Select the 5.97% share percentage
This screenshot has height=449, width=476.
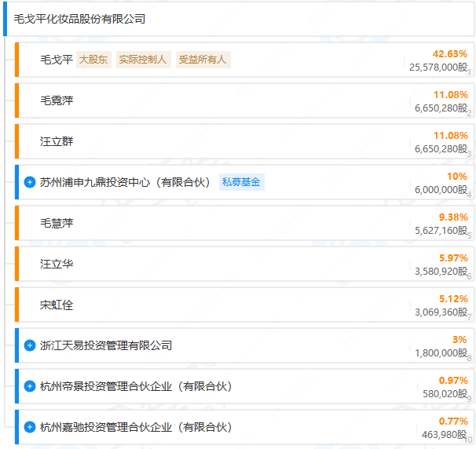click(453, 258)
